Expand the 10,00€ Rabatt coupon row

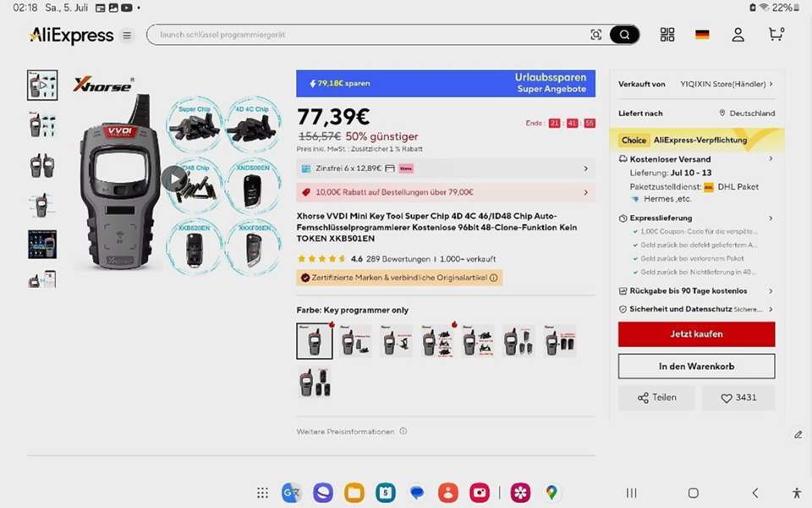[x=446, y=192]
